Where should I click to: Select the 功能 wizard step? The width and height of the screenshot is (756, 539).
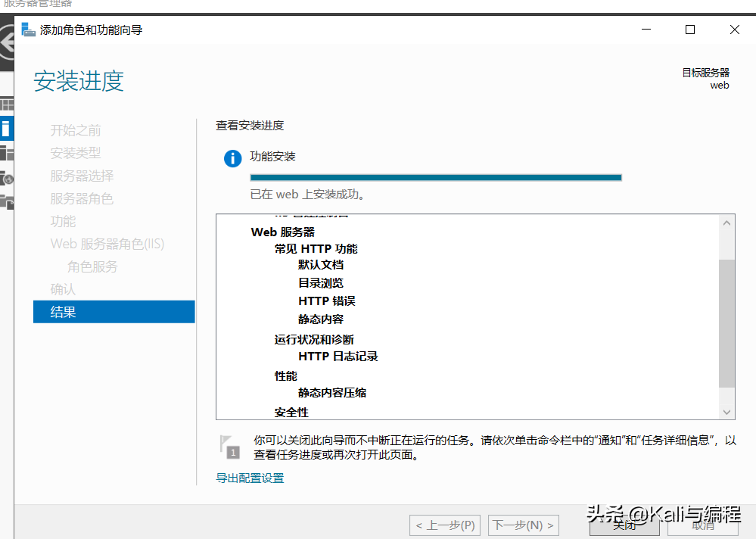tap(63, 221)
